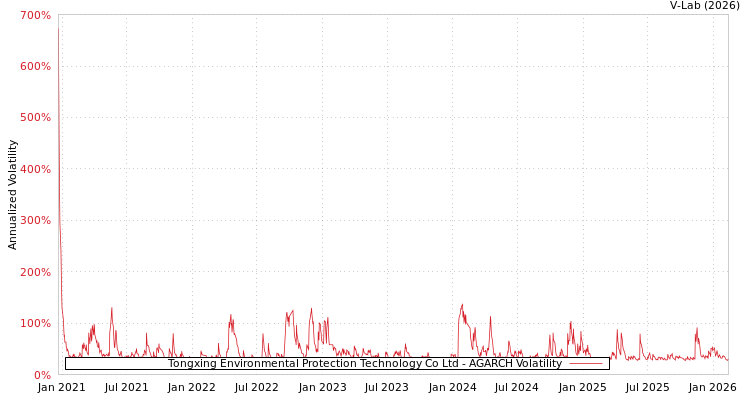
Task: Click the 300% y-axis label
Action: point(35,221)
